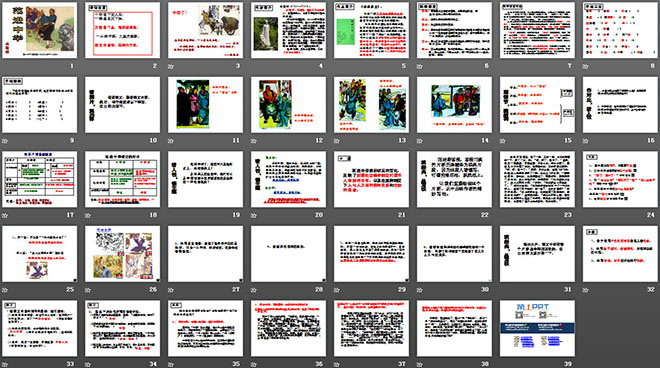Select slide 39 thumbnail with PPT logo
This screenshot has height=368, width=660.
537,328
